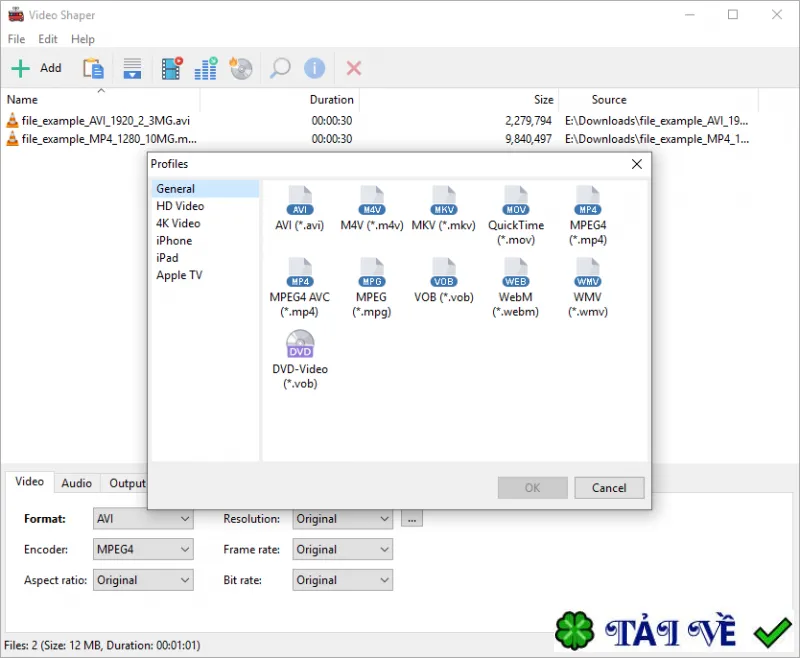Select the WebM (*.webm) profile icon
This screenshot has height=658, width=800.
click(515, 273)
